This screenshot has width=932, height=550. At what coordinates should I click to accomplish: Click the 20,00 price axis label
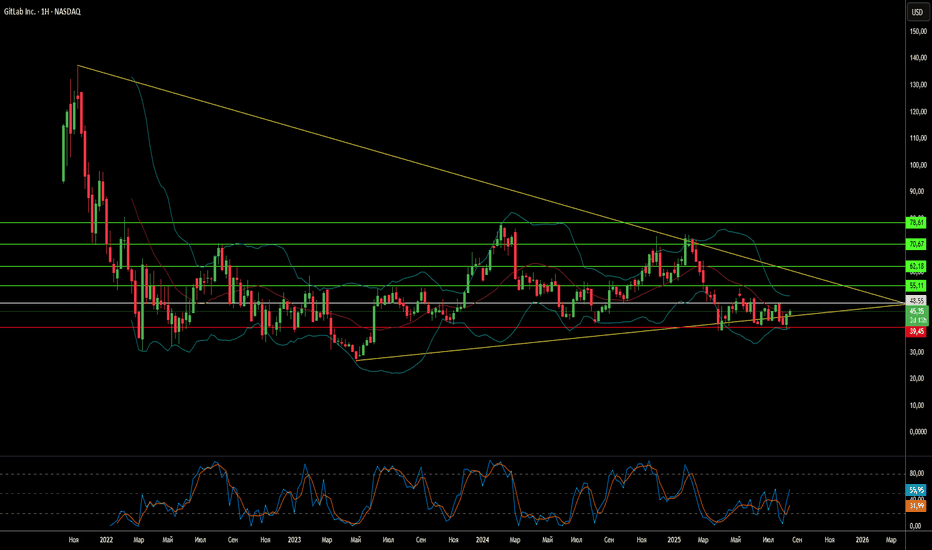[x=917, y=378]
